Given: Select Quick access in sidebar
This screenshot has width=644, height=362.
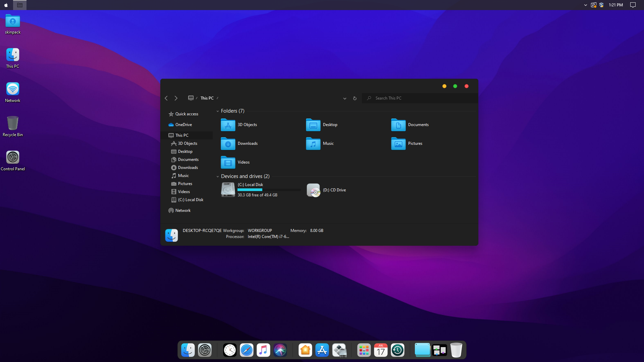Looking at the screenshot, I should pos(186,114).
